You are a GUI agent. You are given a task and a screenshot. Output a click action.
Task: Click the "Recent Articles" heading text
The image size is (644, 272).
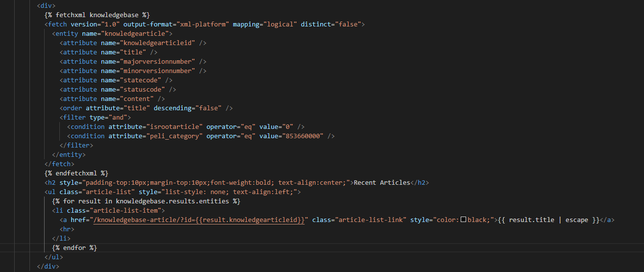382,182
